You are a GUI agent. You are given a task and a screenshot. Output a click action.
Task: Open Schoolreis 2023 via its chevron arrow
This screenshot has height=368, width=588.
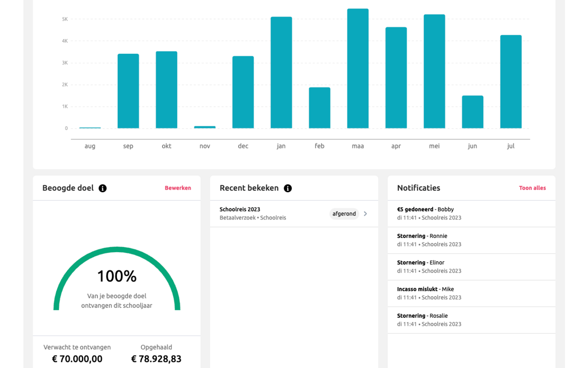[365, 214]
